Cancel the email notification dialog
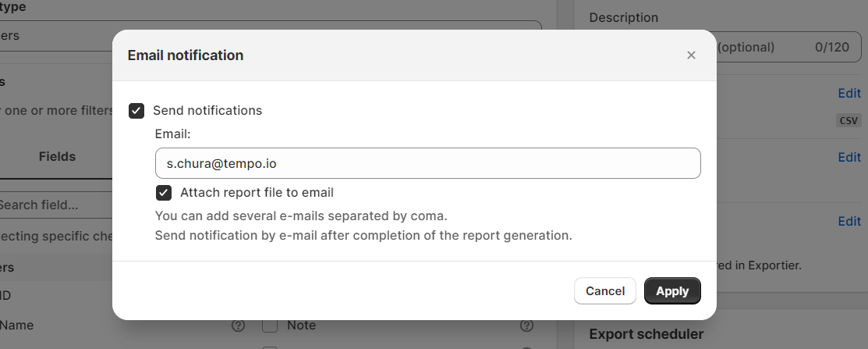This screenshot has width=868, height=349. pos(605,290)
